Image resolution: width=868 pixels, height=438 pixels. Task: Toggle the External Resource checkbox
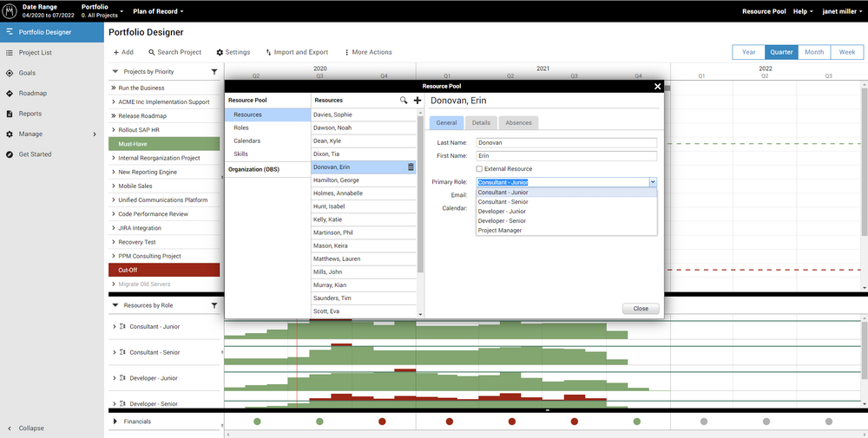pos(479,169)
